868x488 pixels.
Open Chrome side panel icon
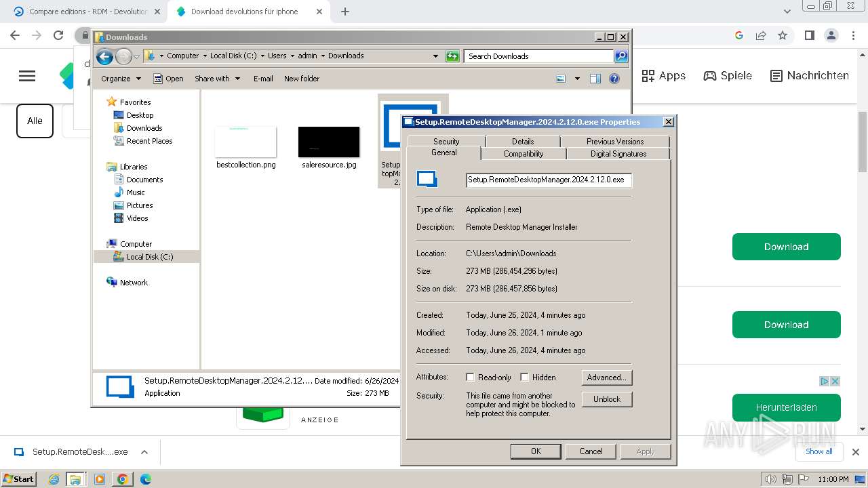809,35
